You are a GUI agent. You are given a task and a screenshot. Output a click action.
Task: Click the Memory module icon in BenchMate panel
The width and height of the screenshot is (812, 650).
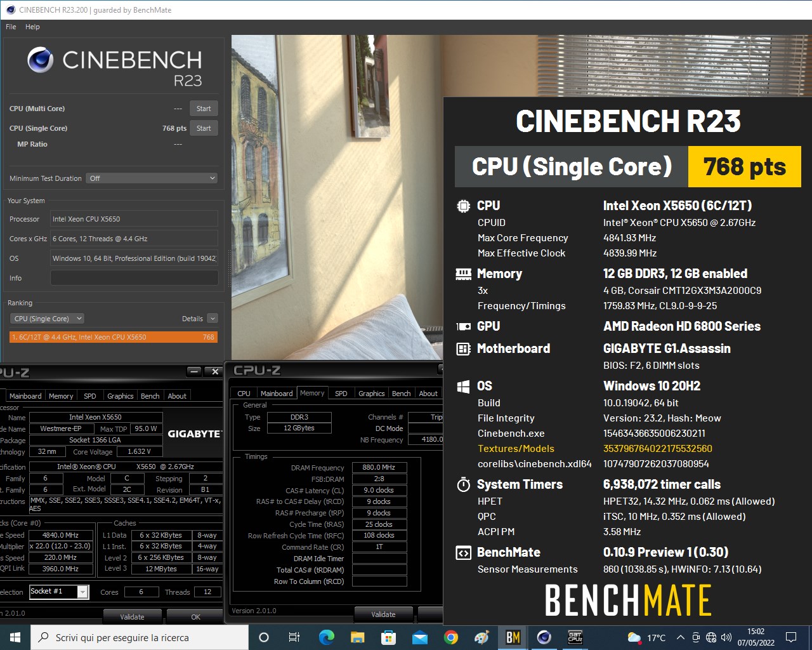tap(463, 274)
